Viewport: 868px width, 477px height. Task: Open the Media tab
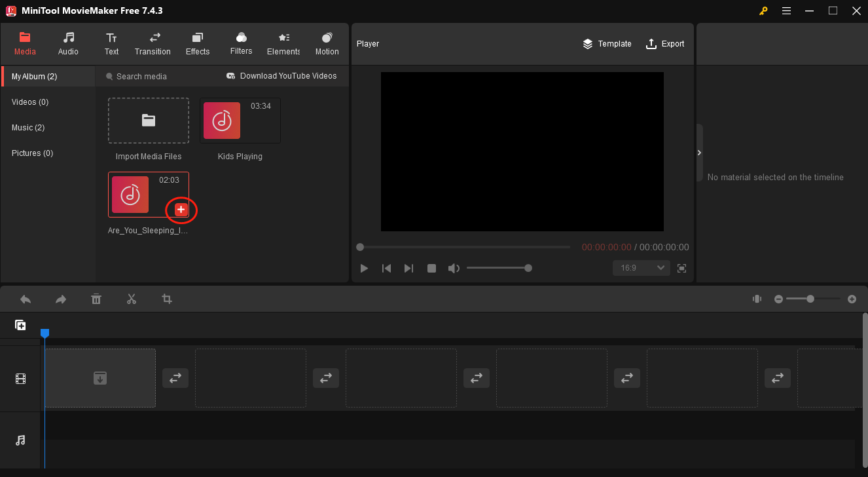25,44
